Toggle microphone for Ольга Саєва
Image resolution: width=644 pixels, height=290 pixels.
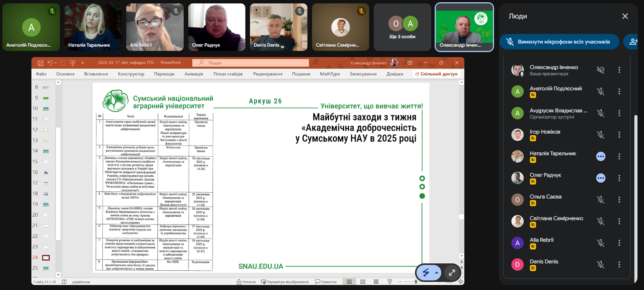pyautogui.click(x=600, y=200)
